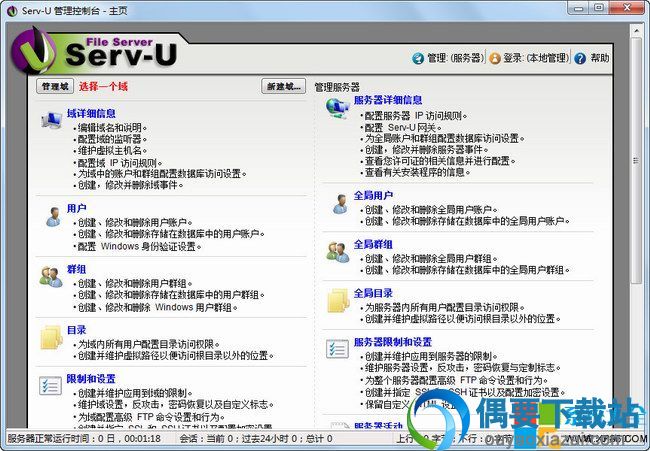
Task: Click the text 配置域 IP 访问规则
Action: pos(118,162)
